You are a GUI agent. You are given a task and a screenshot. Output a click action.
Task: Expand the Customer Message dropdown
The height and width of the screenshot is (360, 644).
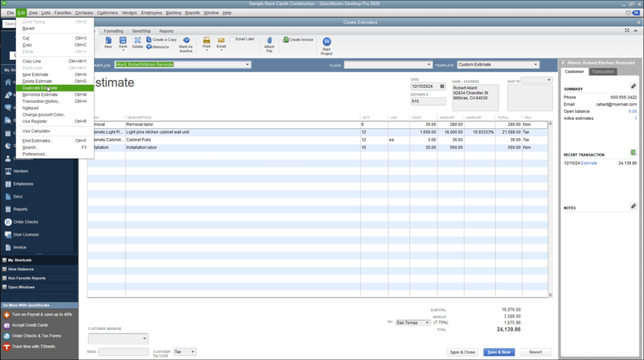pyautogui.click(x=144, y=338)
